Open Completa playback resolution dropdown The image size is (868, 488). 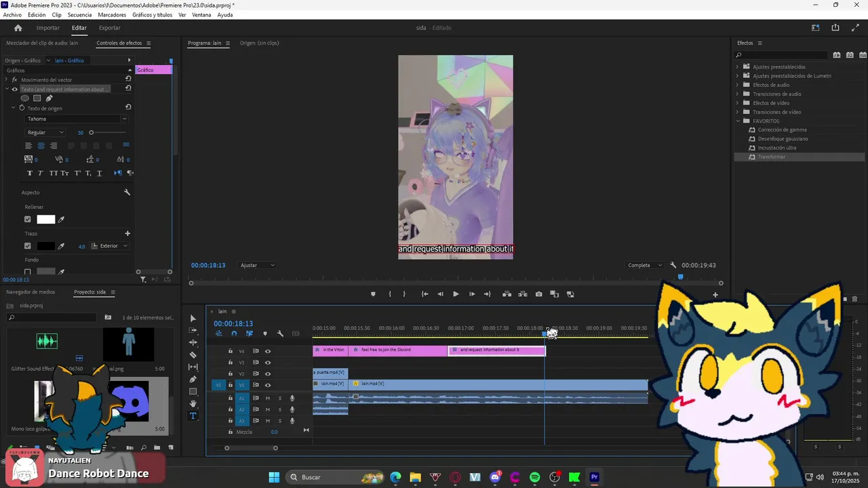[644, 265]
